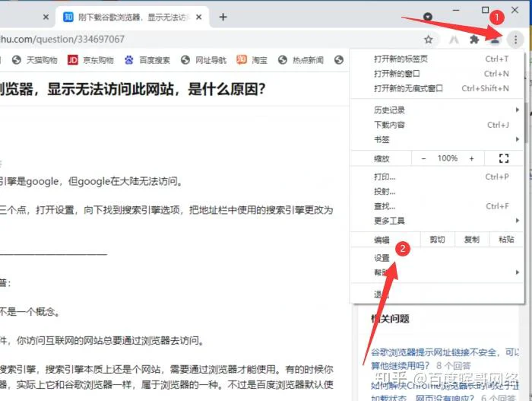Screen dimensions: 532x401
Task: Open the 淘宝 bookmark
Action: click(252, 60)
